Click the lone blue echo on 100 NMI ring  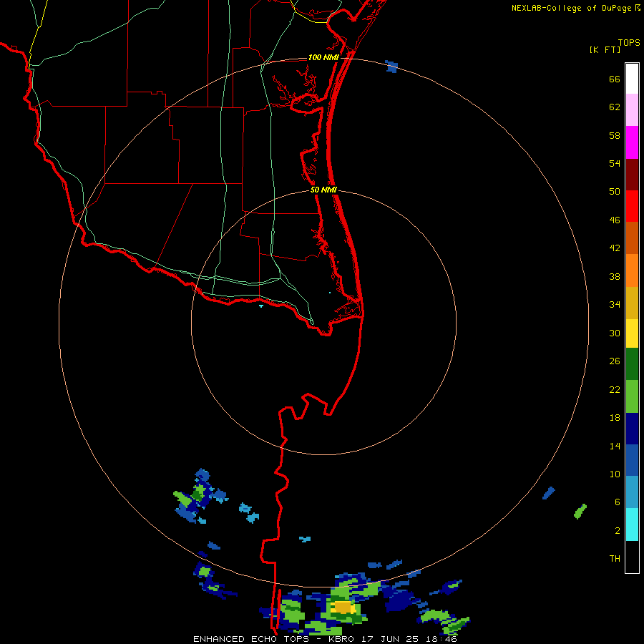392,67
